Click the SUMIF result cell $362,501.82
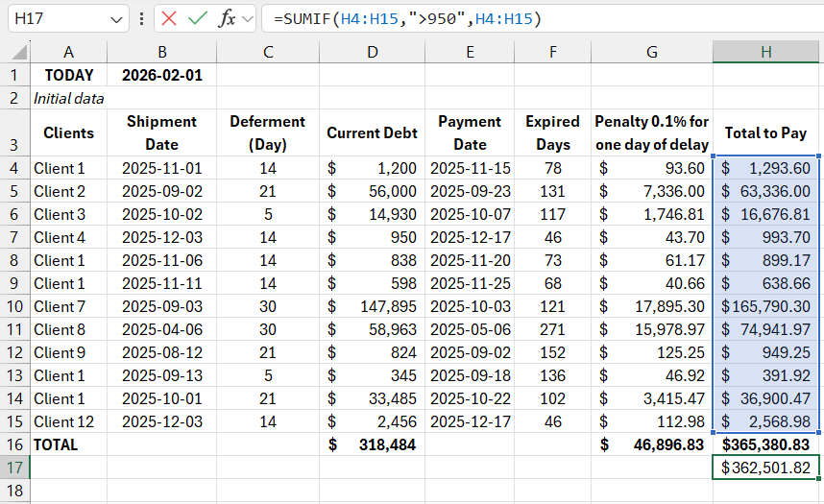The image size is (824, 504). click(x=765, y=468)
